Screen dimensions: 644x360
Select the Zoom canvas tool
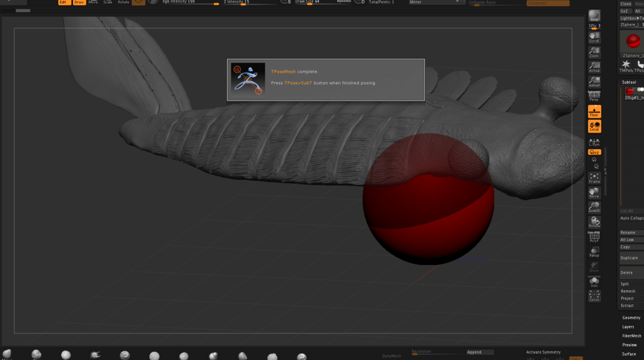click(594, 52)
